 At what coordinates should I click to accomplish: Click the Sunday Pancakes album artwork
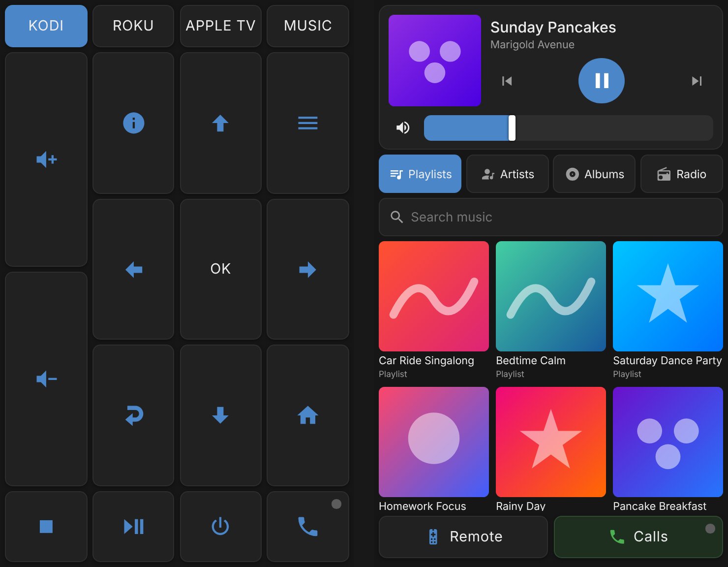(x=435, y=61)
